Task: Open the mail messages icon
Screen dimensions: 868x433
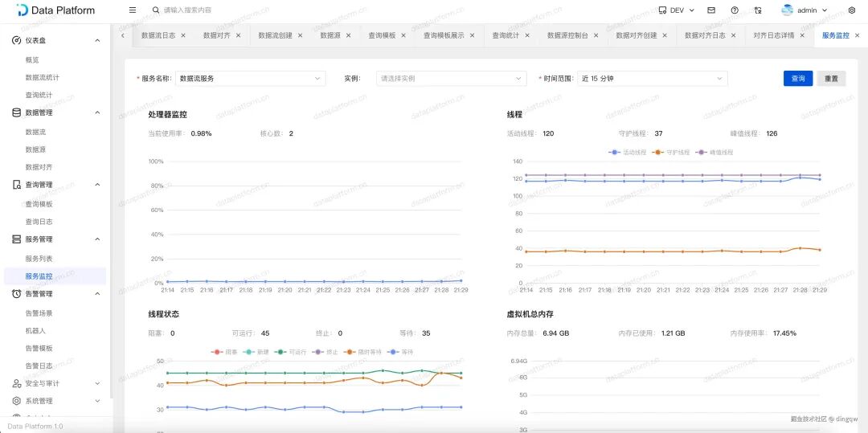Action: point(711,10)
